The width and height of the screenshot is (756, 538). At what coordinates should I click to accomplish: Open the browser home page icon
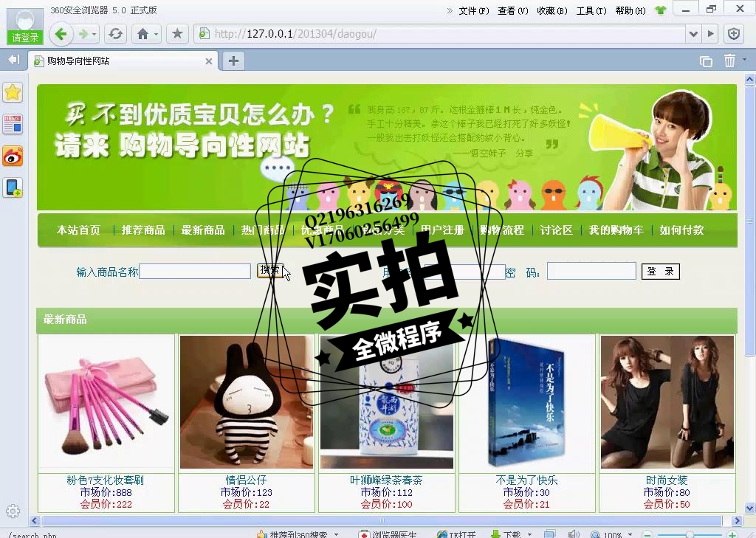pos(142,34)
